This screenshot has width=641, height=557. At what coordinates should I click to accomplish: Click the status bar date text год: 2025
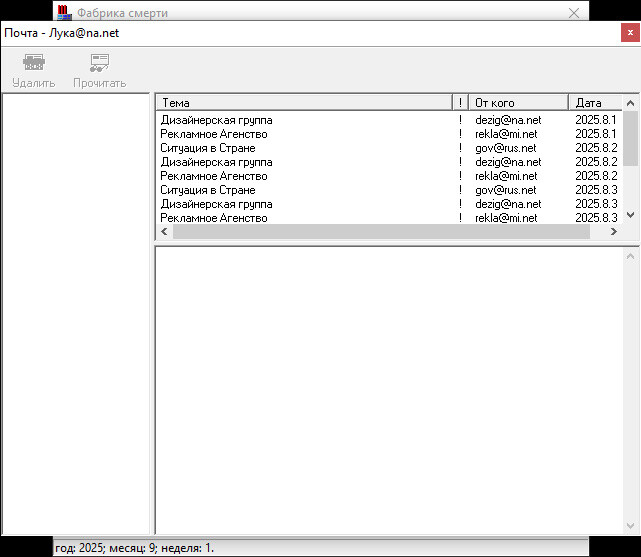pos(79,548)
